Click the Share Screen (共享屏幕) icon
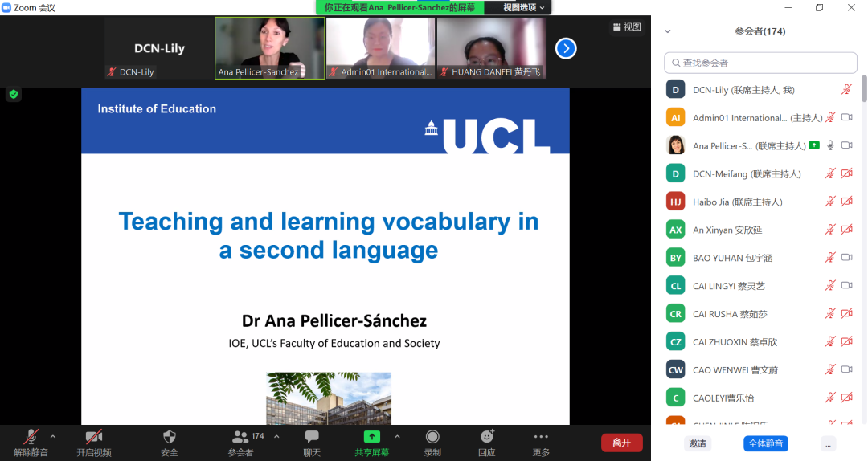 point(371,438)
